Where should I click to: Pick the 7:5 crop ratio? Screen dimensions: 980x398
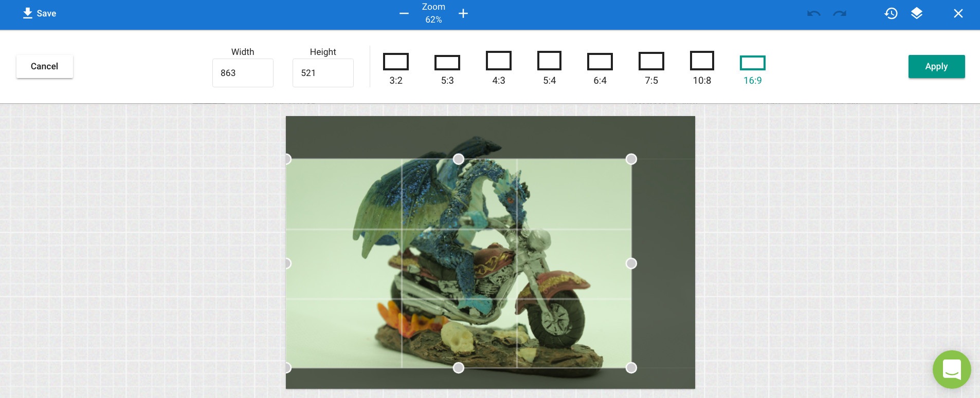click(651, 67)
